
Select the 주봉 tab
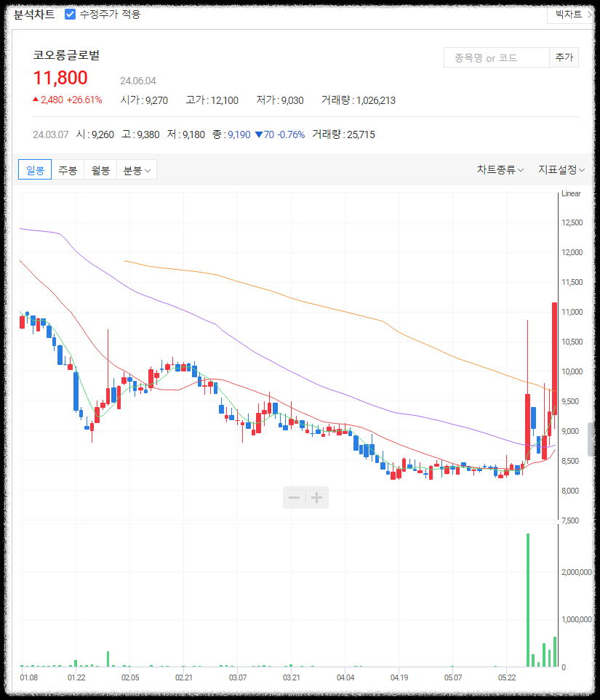(x=68, y=169)
